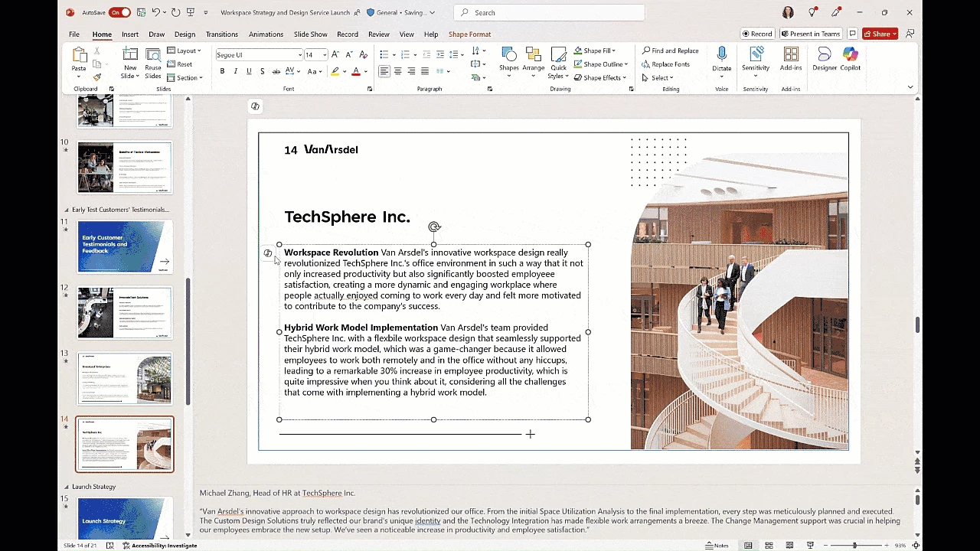
Task: Switch to Reading View
Action: point(789,546)
